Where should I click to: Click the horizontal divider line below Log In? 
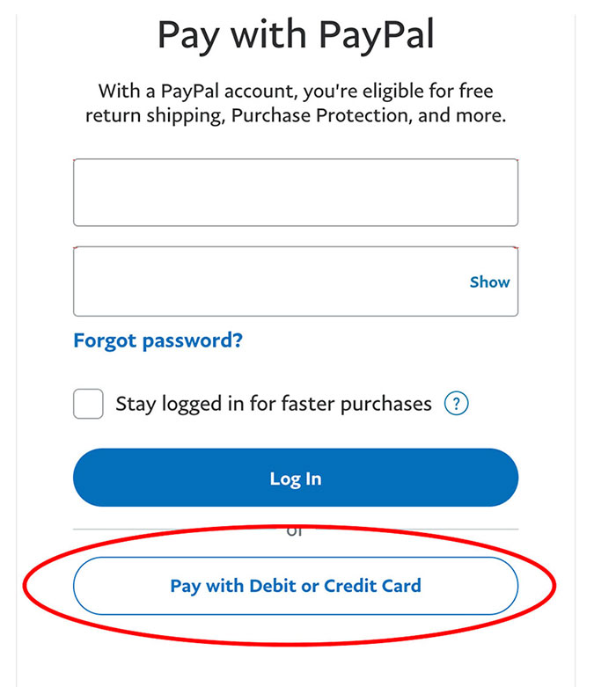pyautogui.click(x=176, y=529)
